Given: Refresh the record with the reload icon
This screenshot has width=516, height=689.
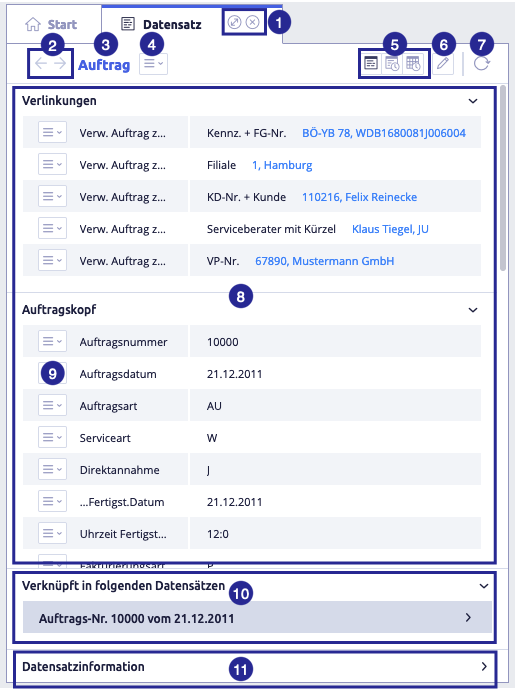Looking at the screenshot, I should (x=482, y=64).
